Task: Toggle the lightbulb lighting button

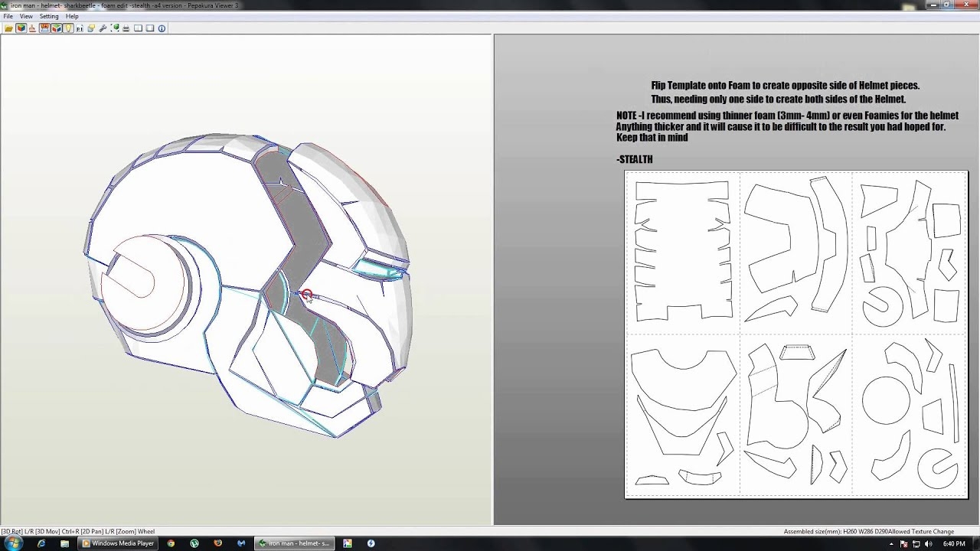Action: [x=68, y=28]
